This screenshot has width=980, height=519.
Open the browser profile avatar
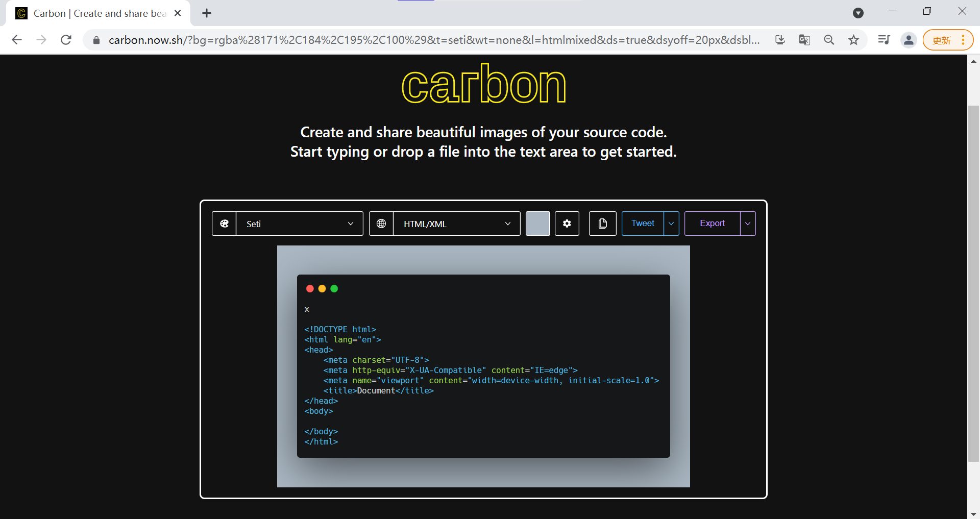[x=909, y=40]
